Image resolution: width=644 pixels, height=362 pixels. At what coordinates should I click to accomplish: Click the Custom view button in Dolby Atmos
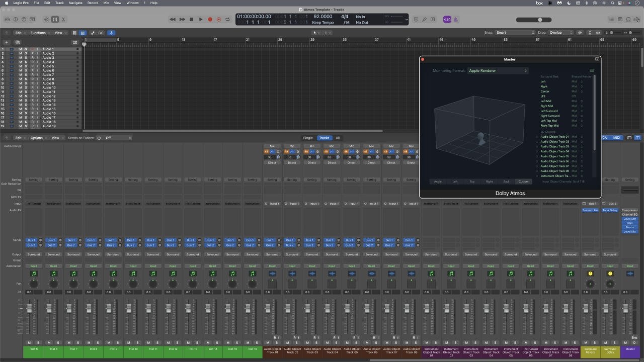tap(523, 182)
